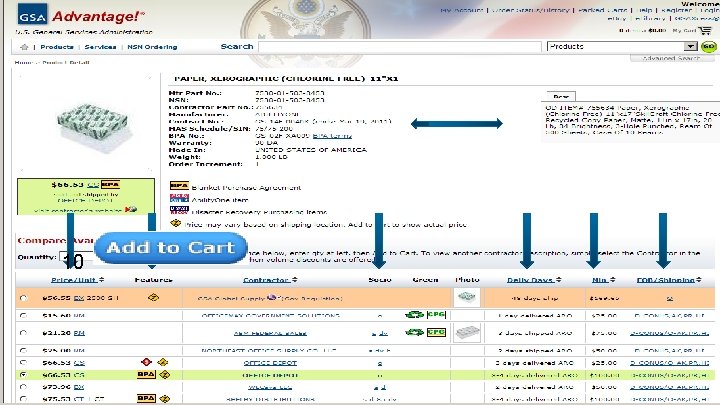Click the green recycle icon in the OfficeMax row
This screenshot has height=405, width=720.
(414, 315)
